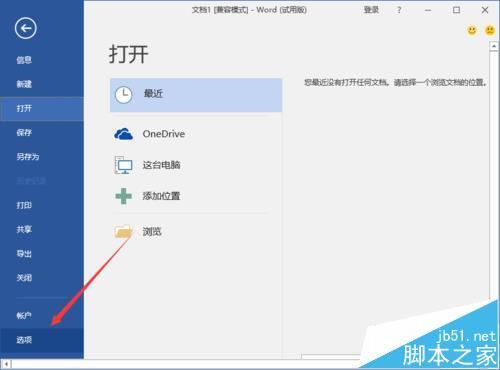Open 选项 at the sidebar bottom
Viewport: 500px width, 370px height.
[x=42, y=340]
